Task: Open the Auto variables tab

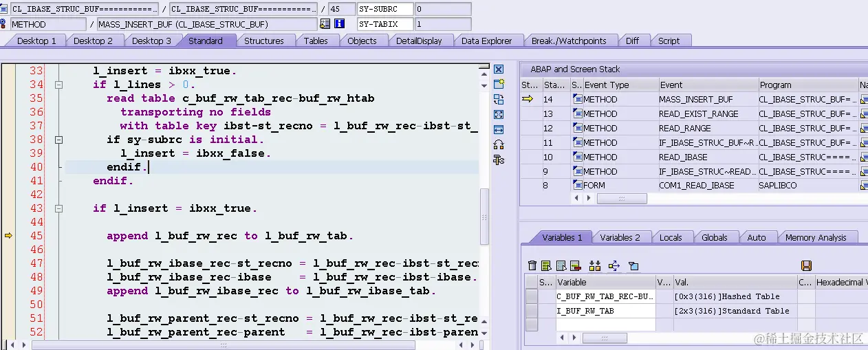Action: (x=757, y=237)
